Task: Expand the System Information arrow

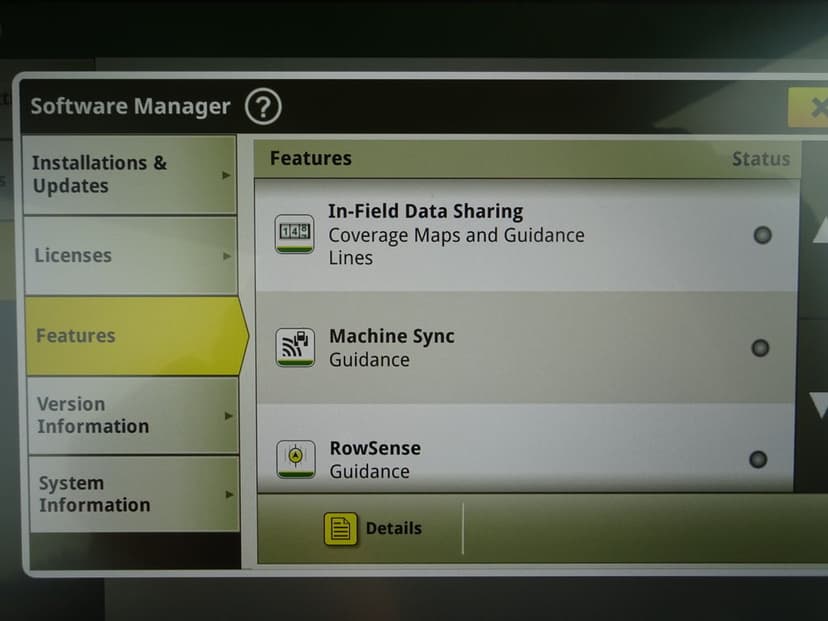Action: (229, 494)
